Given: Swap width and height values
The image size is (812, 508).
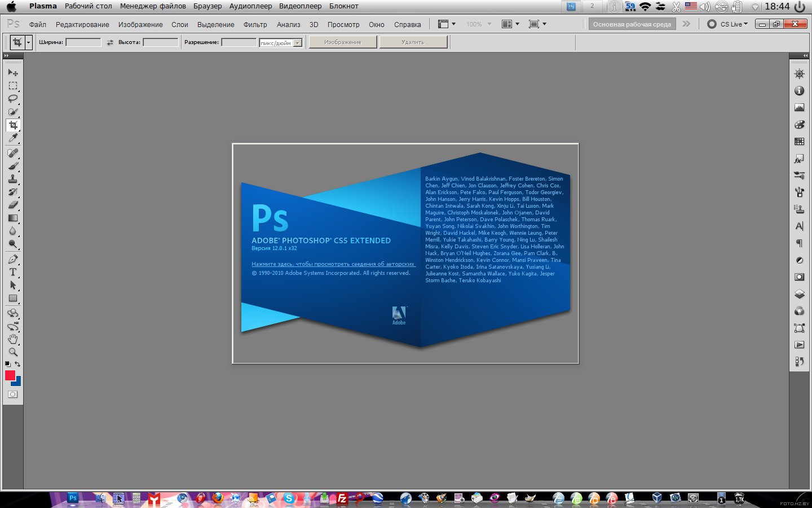Looking at the screenshot, I should [110, 42].
